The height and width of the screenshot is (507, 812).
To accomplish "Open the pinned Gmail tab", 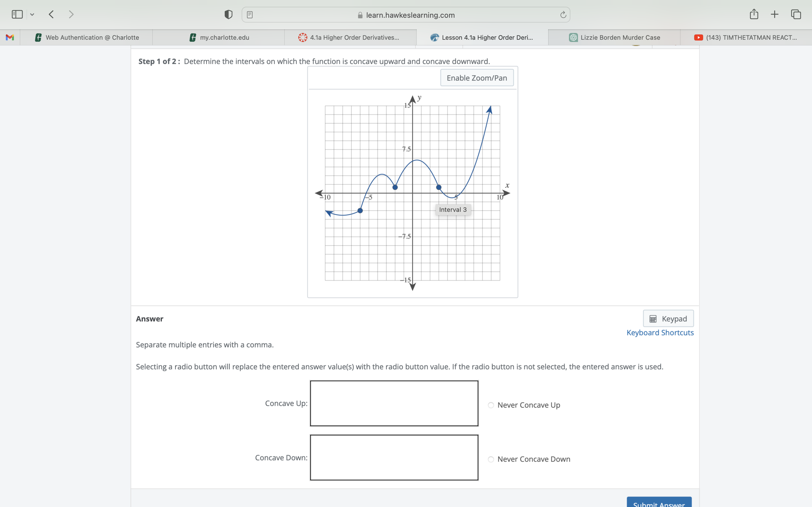I will [x=10, y=37].
